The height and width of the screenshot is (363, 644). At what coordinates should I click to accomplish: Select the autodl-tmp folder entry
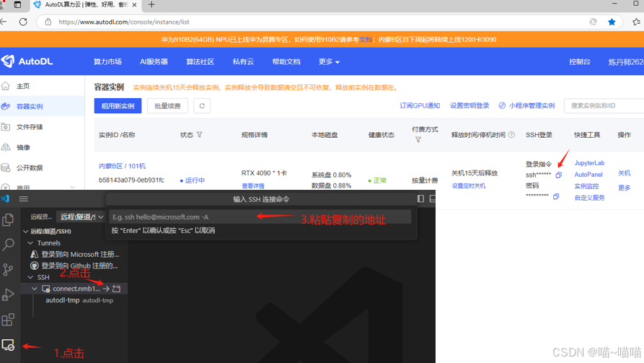(x=79, y=300)
